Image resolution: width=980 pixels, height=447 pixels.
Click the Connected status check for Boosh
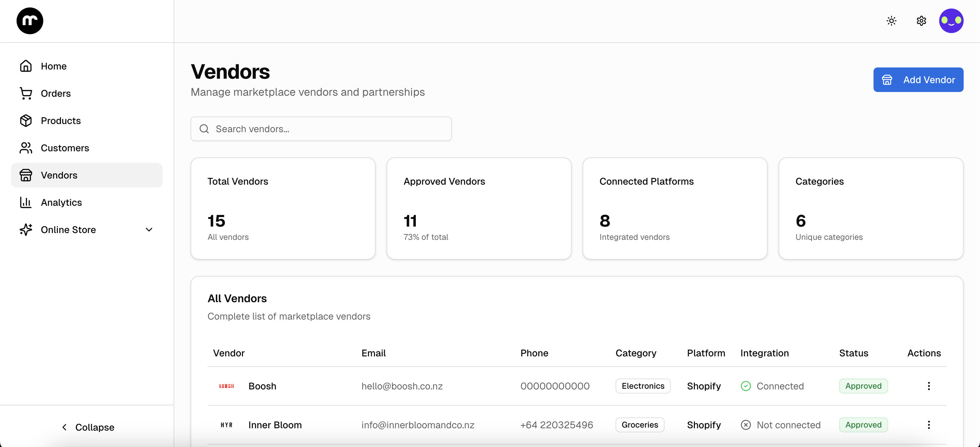coord(746,386)
